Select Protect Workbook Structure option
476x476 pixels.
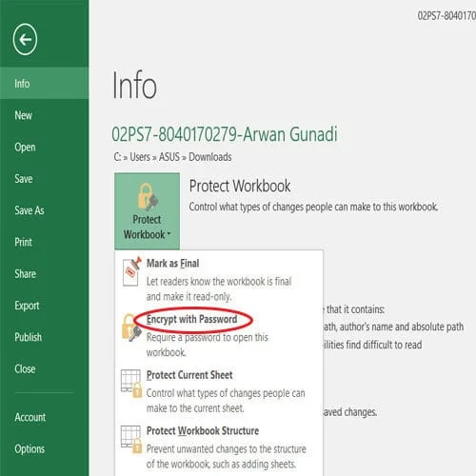tap(219, 446)
